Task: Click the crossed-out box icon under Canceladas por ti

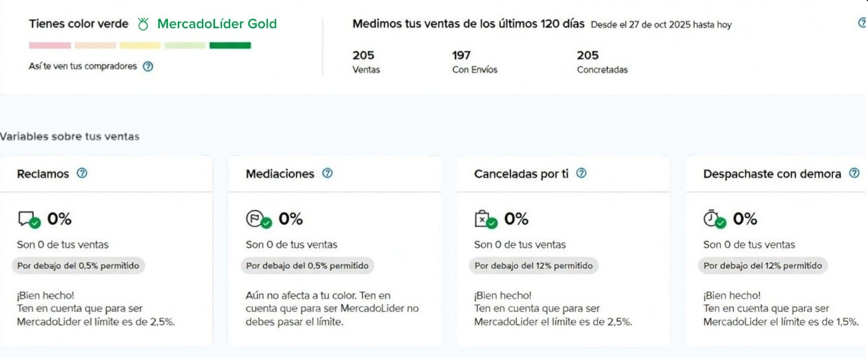Action: (x=480, y=218)
